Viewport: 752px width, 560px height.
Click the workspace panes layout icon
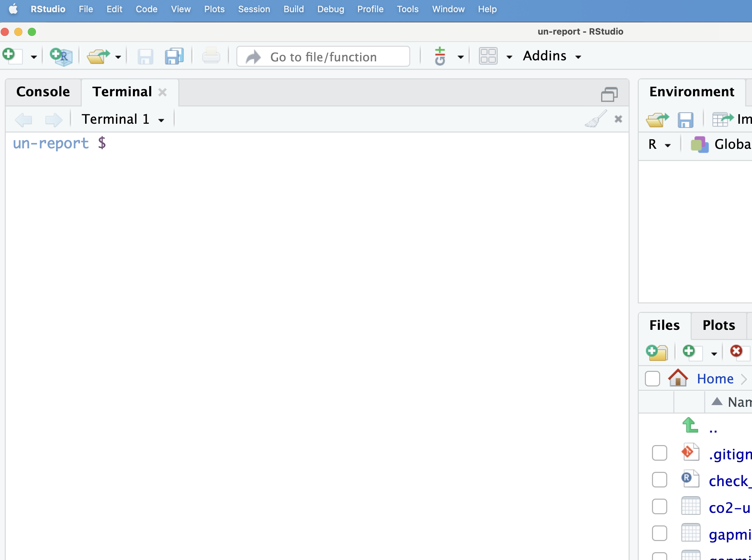[x=488, y=56]
